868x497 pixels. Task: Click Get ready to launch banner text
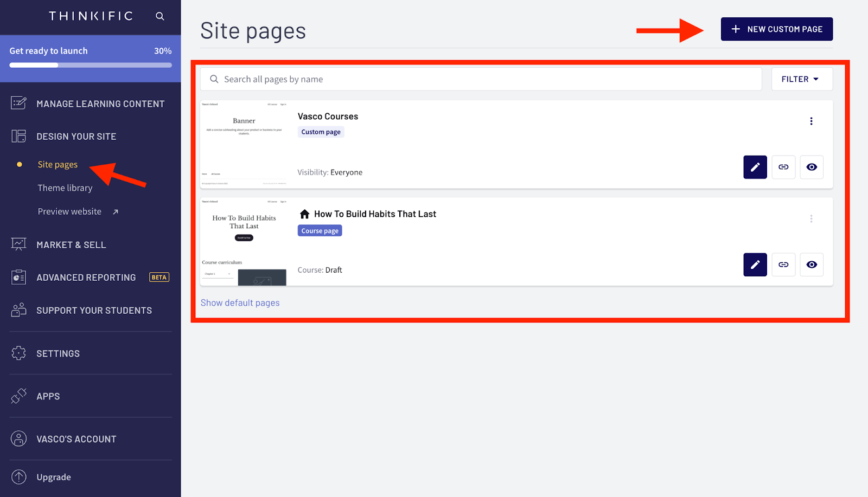(x=48, y=51)
